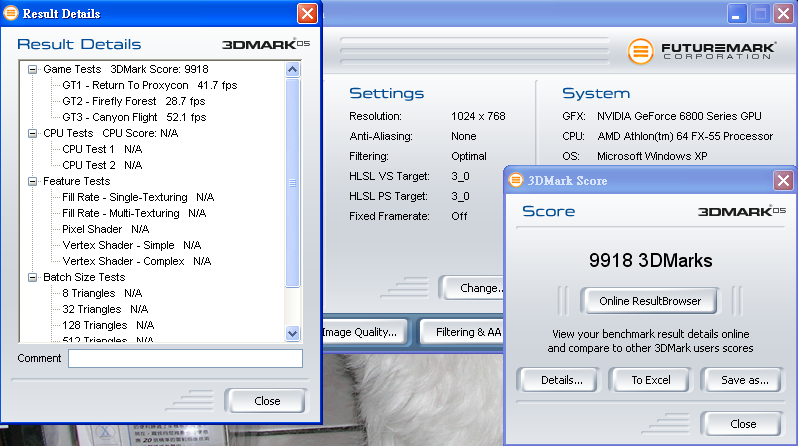Select the CPU Test 1 row
Screen dimensions: 798x446
point(102,149)
